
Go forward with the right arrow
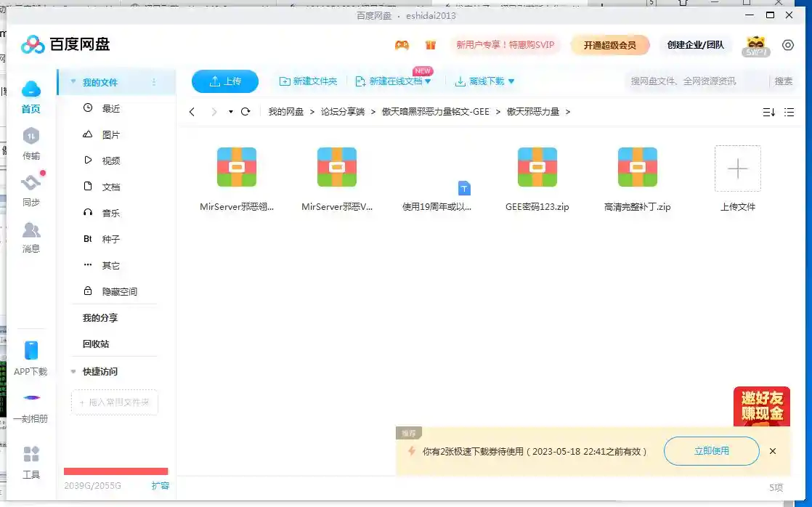pyautogui.click(x=214, y=112)
